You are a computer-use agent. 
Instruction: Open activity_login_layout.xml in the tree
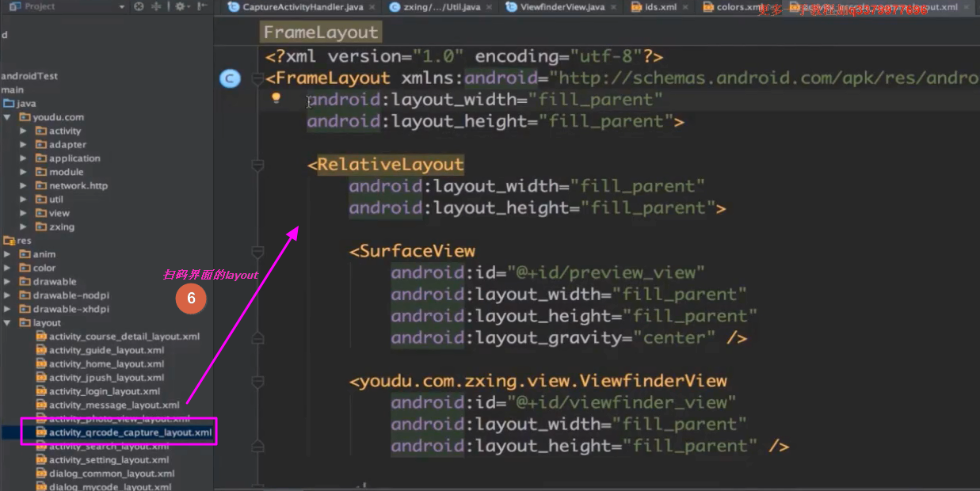click(x=104, y=391)
